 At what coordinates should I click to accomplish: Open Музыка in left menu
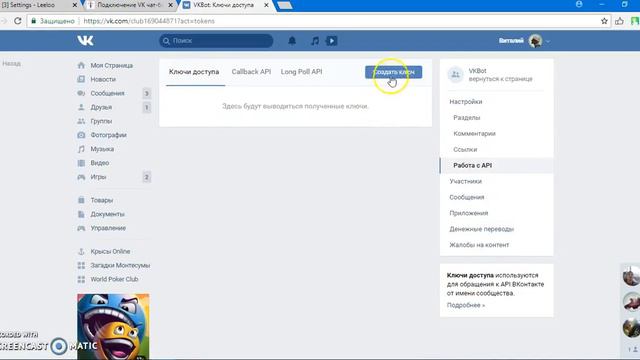coord(102,149)
